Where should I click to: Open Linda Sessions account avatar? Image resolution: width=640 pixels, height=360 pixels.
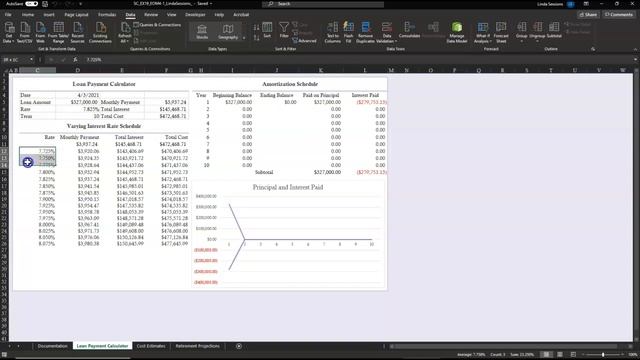click(x=571, y=4)
